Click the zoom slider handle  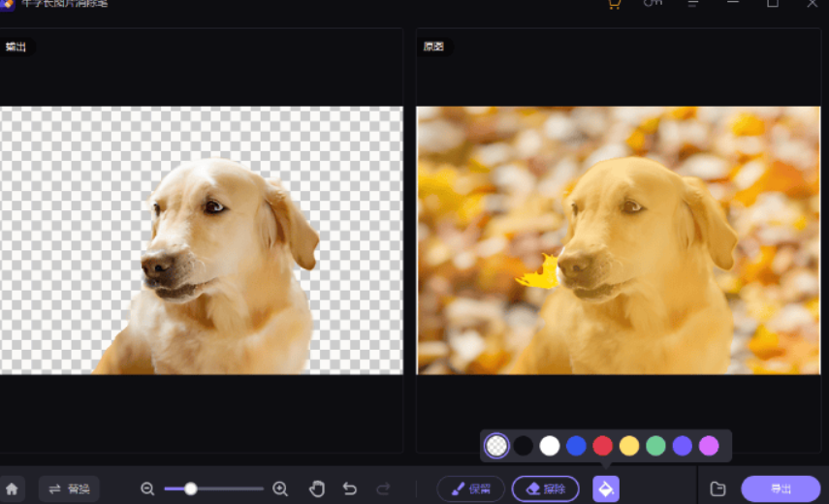[x=191, y=489]
